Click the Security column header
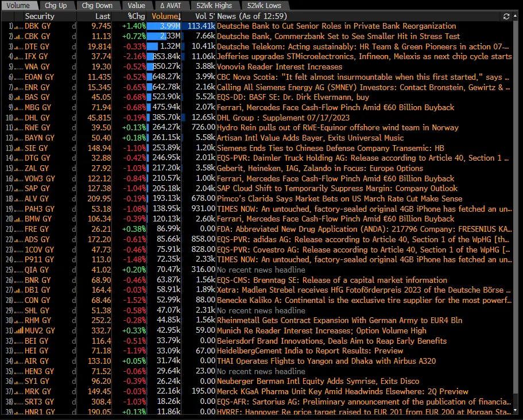Image resolution: width=523 pixels, height=420 pixels. click(x=40, y=17)
